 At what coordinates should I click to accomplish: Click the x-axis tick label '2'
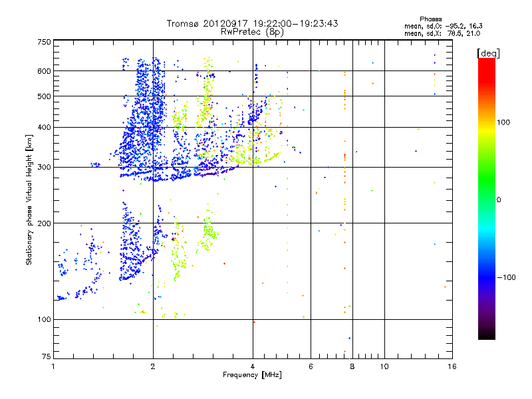click(153, 366)
